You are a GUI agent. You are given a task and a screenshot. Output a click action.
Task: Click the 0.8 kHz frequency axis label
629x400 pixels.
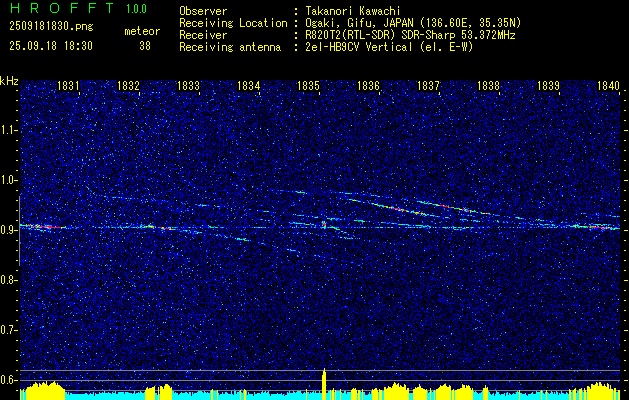pyautogui.click(x=8, y=280)
